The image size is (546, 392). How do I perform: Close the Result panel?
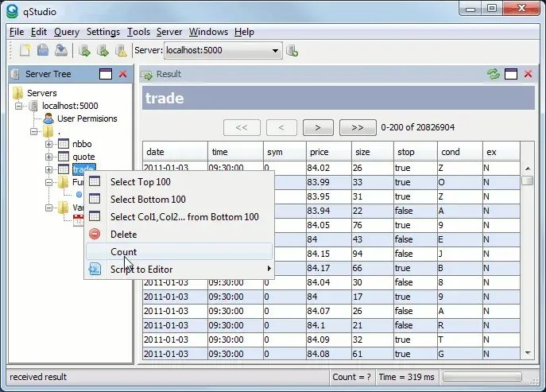tap(529, 74)
